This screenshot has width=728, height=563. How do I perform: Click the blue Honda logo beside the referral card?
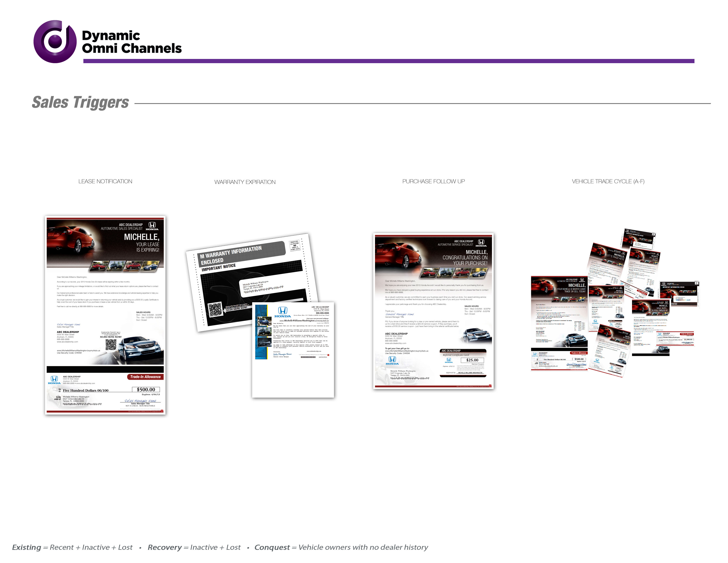392,360
